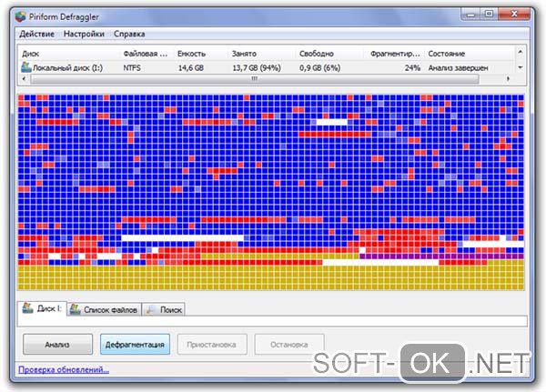Open the Настройки menu

click(84, 35)
